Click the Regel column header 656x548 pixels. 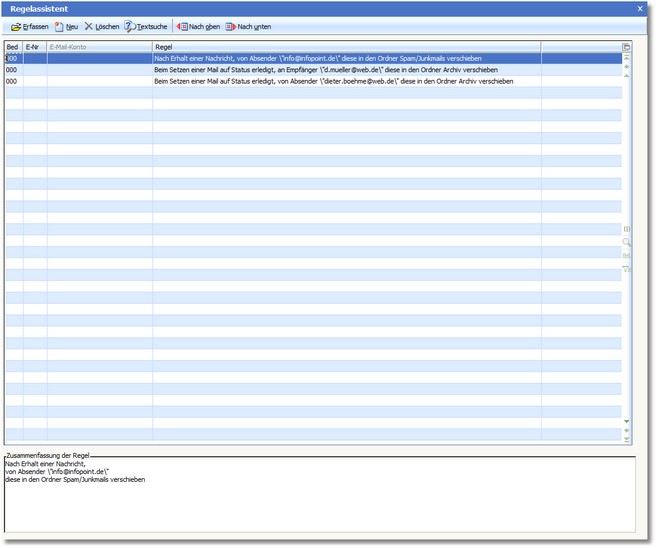pos(345,47)
